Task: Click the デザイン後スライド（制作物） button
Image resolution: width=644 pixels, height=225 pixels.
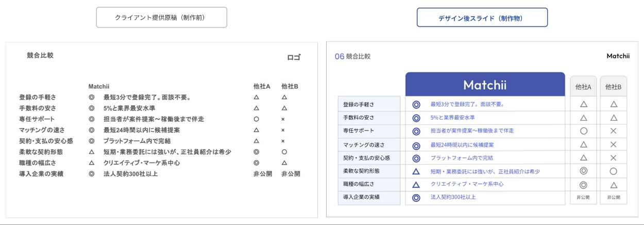Action: pyautogui.click(x=482, y=18)
